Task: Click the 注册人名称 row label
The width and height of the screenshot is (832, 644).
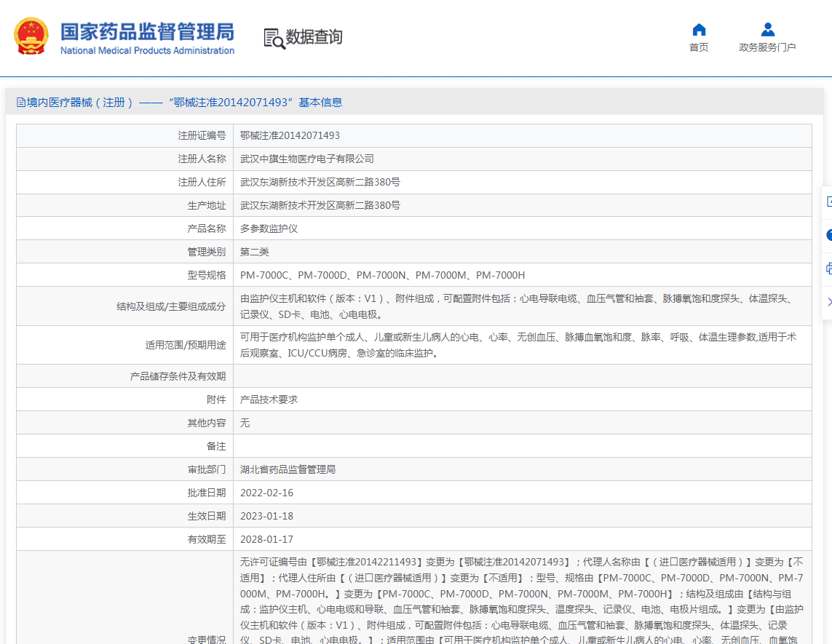Action: coord(202,159)
